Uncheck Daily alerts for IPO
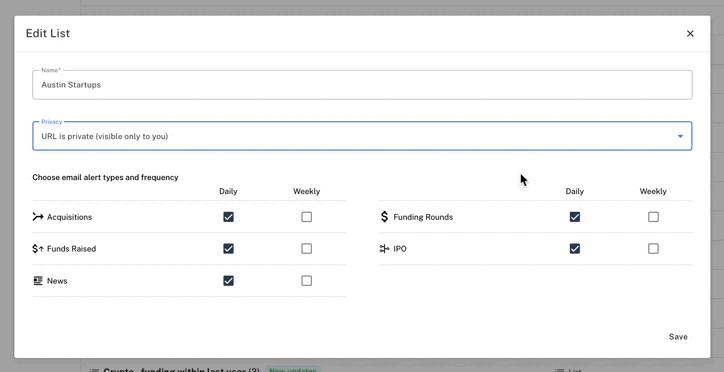Image resolution: width=724 pixels, height=372 pixels. tap(574, 249)
